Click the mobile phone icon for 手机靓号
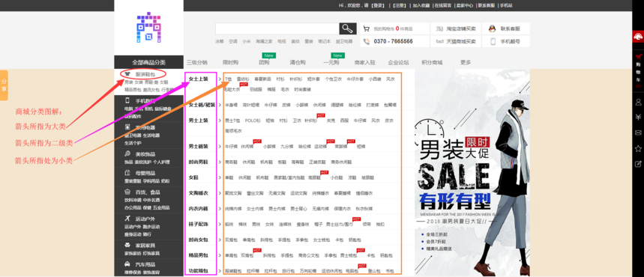 493,41
